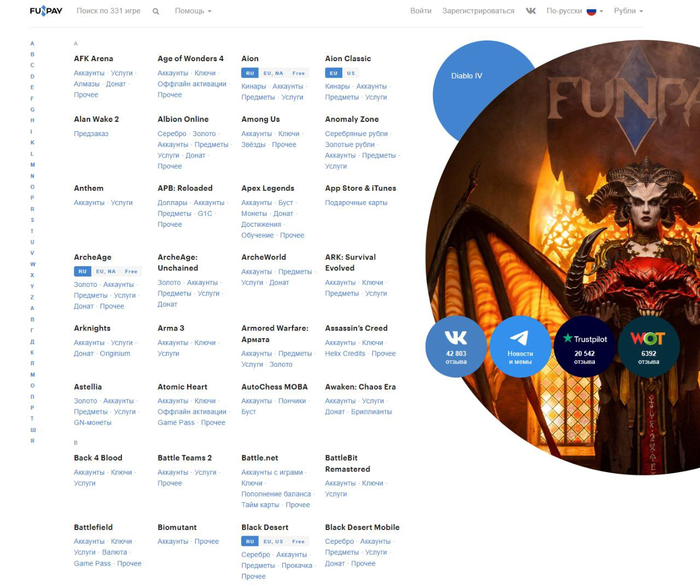
Task: Open Звёзды under Among Us
Action: [x=253, y=144]
